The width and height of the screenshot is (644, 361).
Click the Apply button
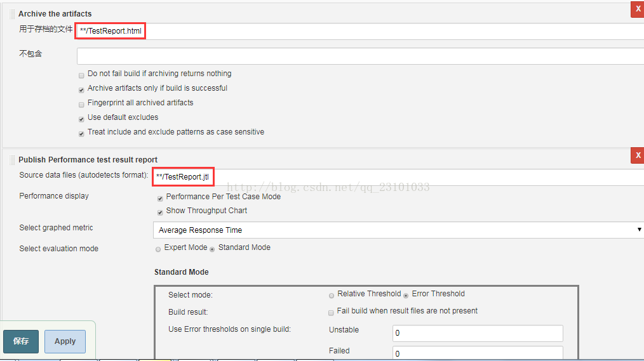[65, 341]
